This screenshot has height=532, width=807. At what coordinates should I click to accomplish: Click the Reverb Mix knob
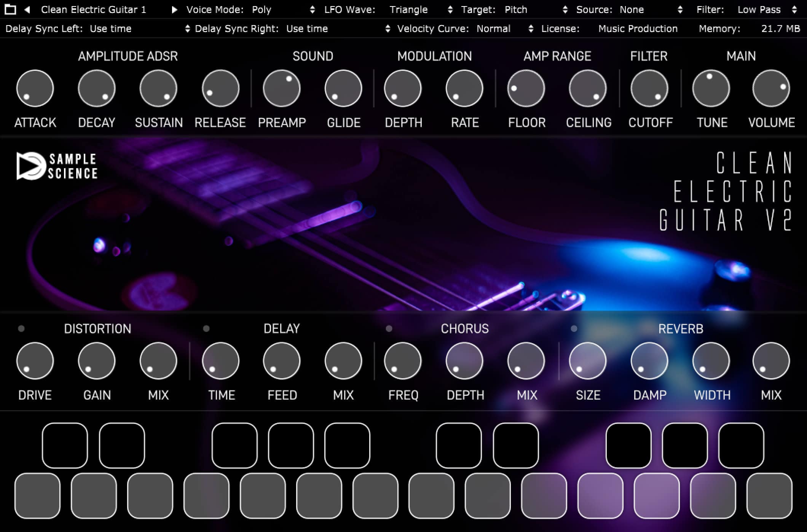[771, 361]
